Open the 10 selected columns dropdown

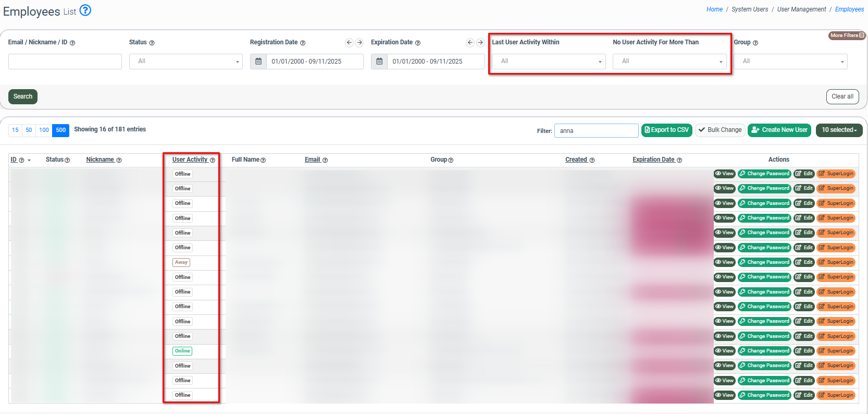pos(839,130)
